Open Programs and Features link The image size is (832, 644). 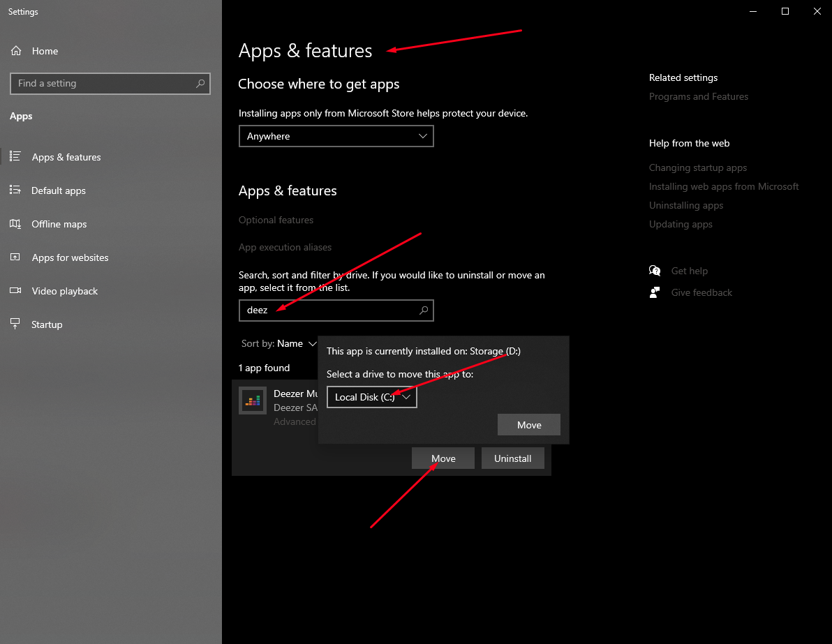[x=698, y=96]
